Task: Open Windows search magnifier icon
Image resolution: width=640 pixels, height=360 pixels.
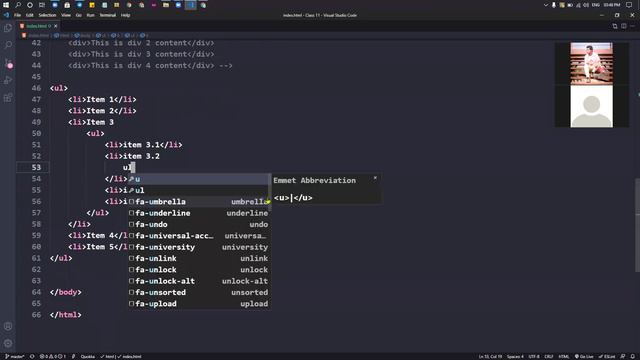Action: 18,5
